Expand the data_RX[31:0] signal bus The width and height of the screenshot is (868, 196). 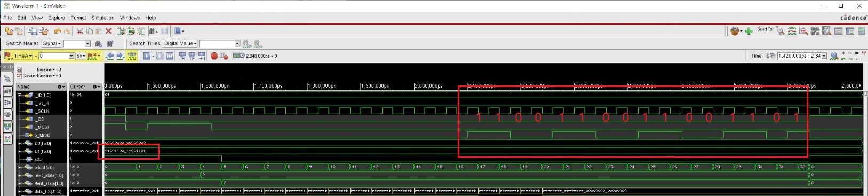20,191
